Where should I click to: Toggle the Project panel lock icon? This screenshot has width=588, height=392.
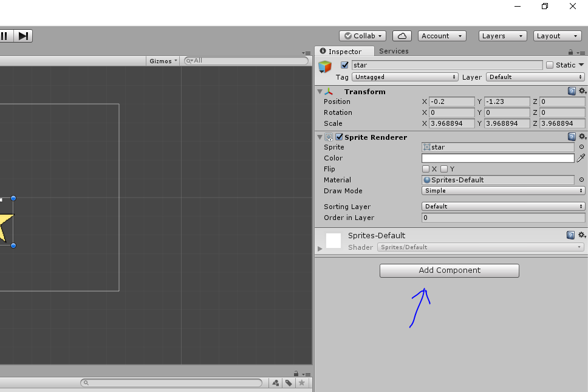(296, 374)
